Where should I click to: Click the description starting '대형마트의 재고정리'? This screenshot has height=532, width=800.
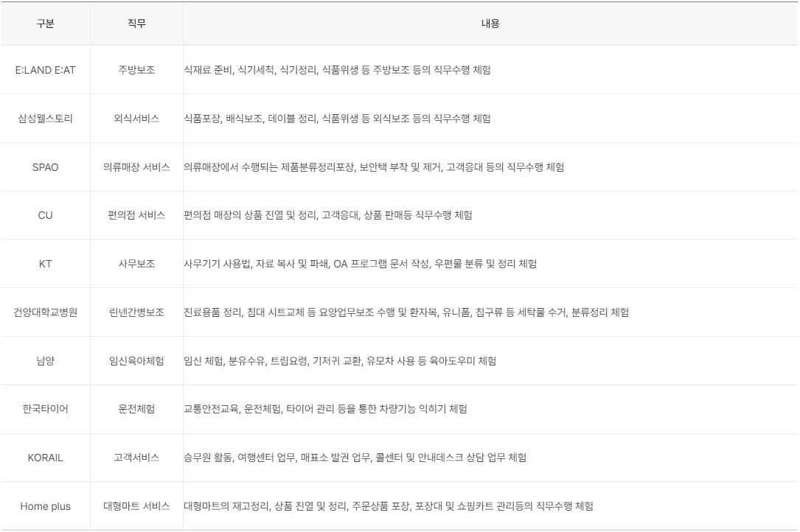point(389,506)
